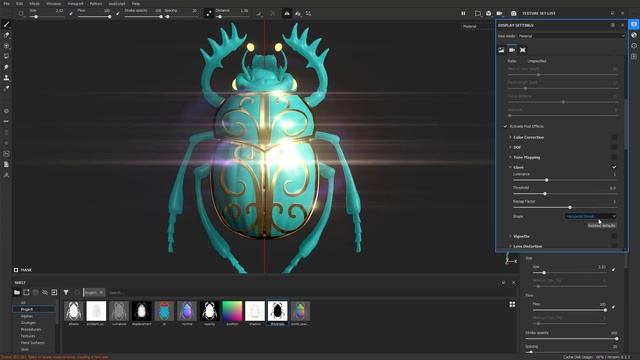Click the pen pressure icon beside Size
The width and height of the screenshot is (640, 360).
click(71, 13)
